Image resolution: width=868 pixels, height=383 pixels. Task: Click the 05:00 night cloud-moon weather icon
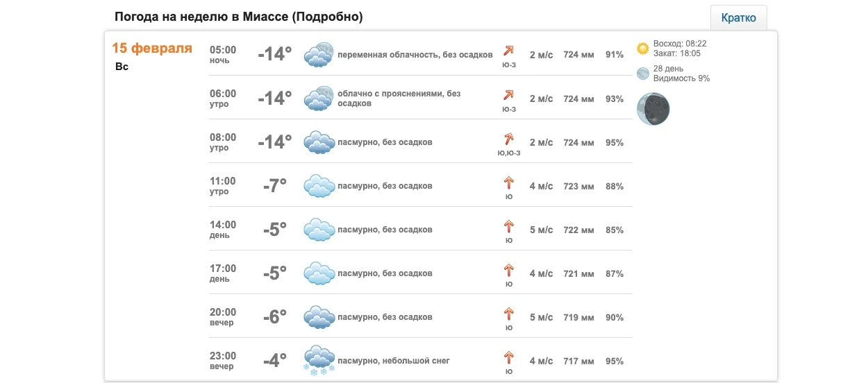[x=319, y=55]
